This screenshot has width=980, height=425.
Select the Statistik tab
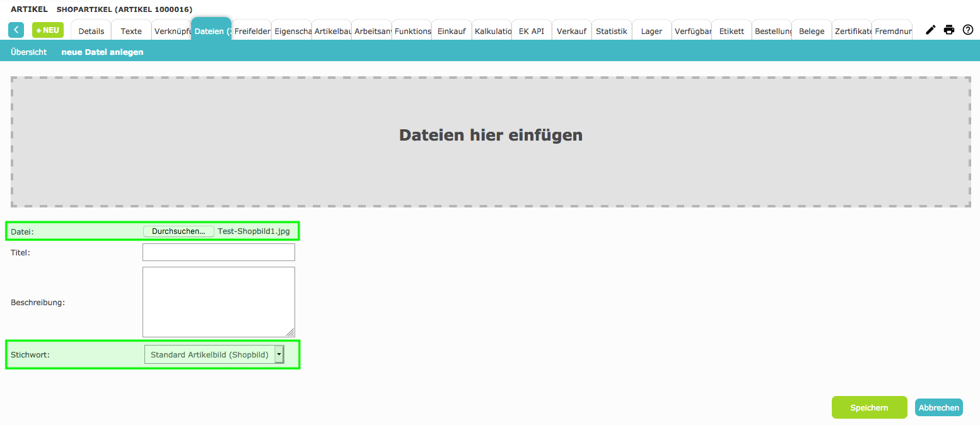[612, 31]
